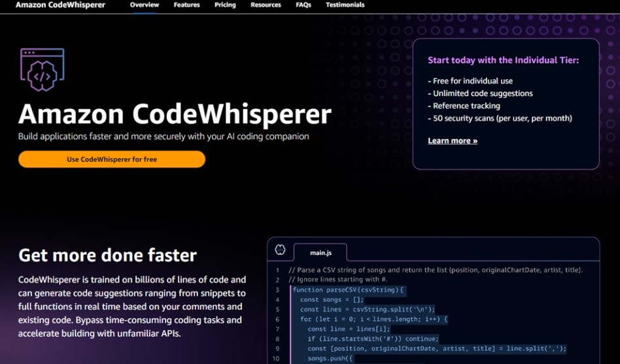Viewport: 620px width, 364px height.
Task: Click the 'Use CodeWhisperer for free' button
Action: pos(112,159)
